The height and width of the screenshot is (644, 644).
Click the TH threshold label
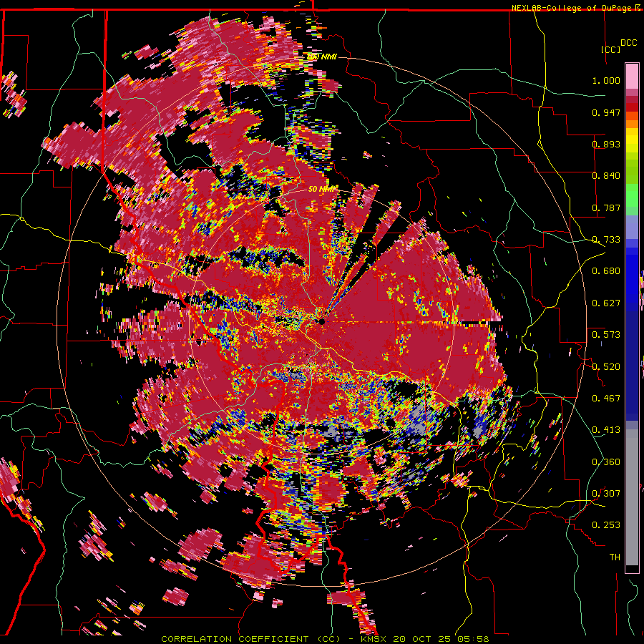pyautogui.click(x=615, y=557)
